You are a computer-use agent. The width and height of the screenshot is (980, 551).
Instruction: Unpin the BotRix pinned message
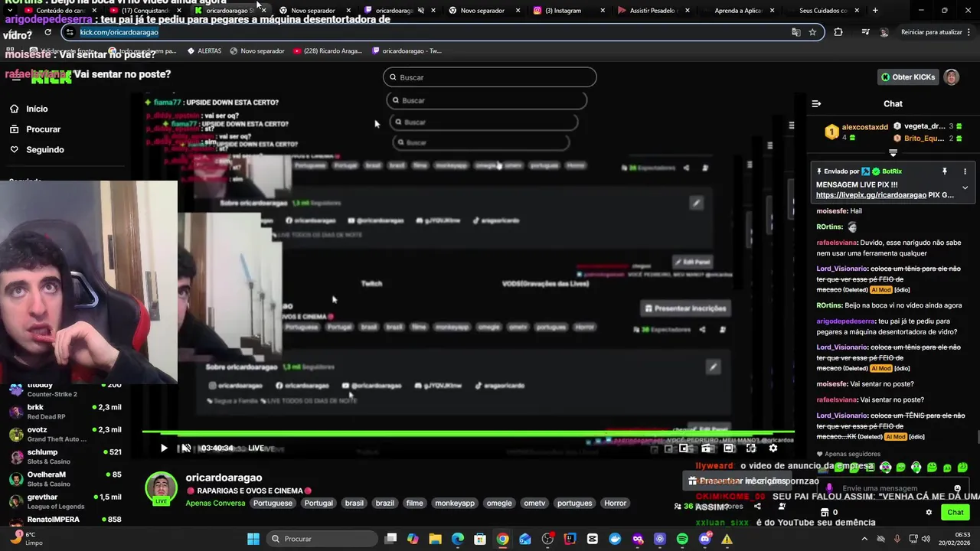click(945, 171)
